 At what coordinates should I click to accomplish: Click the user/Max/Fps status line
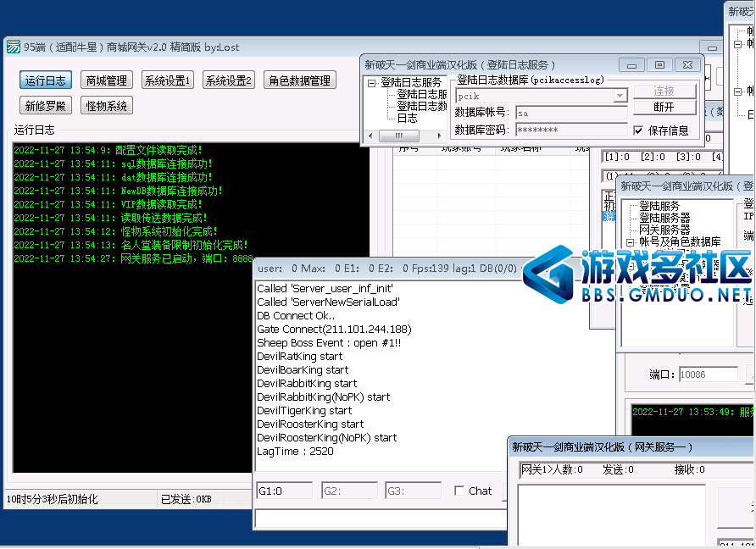tap(387, 269)
